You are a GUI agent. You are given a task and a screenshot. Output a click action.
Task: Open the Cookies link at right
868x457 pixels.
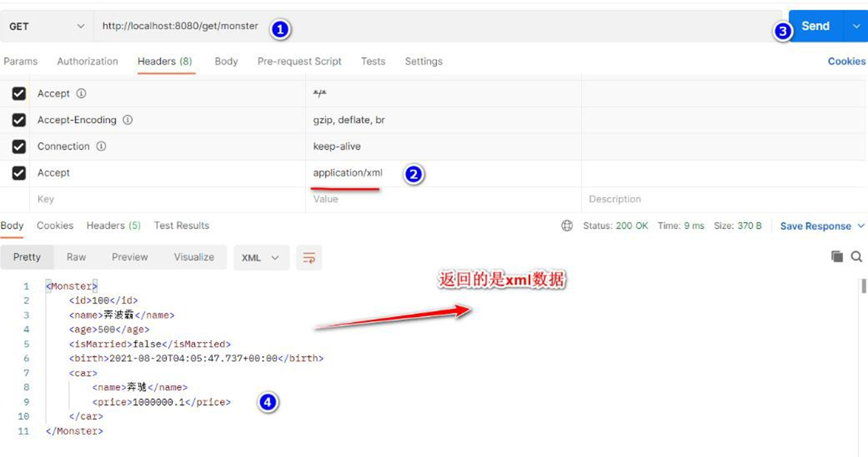[x=846, y=61]
